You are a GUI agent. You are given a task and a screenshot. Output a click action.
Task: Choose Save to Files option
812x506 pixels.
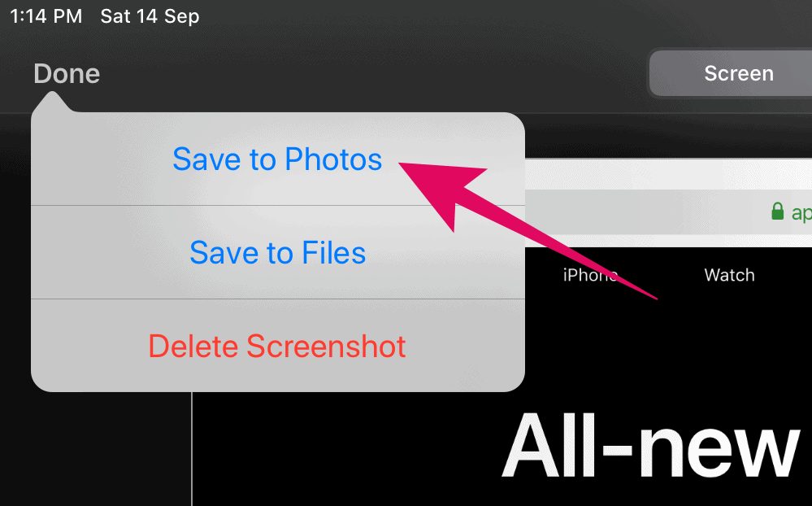coord(277,252)
